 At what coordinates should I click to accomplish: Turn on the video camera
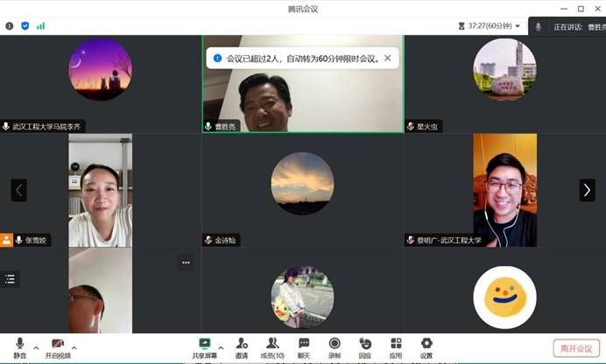[x=58, y=345]
